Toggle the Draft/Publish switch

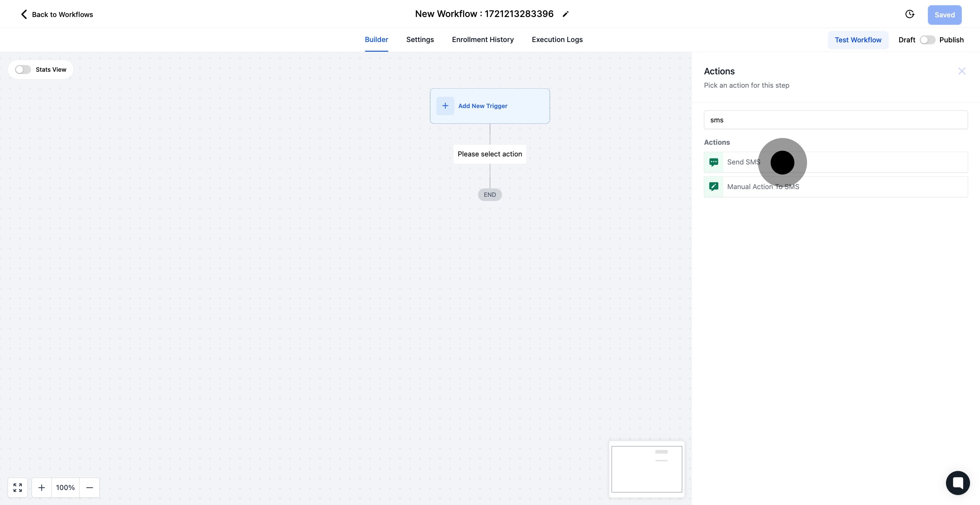pos(927,40)
